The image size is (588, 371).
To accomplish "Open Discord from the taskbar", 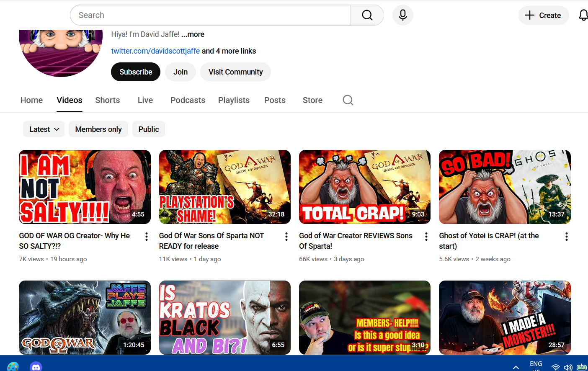I will (36, 367).
